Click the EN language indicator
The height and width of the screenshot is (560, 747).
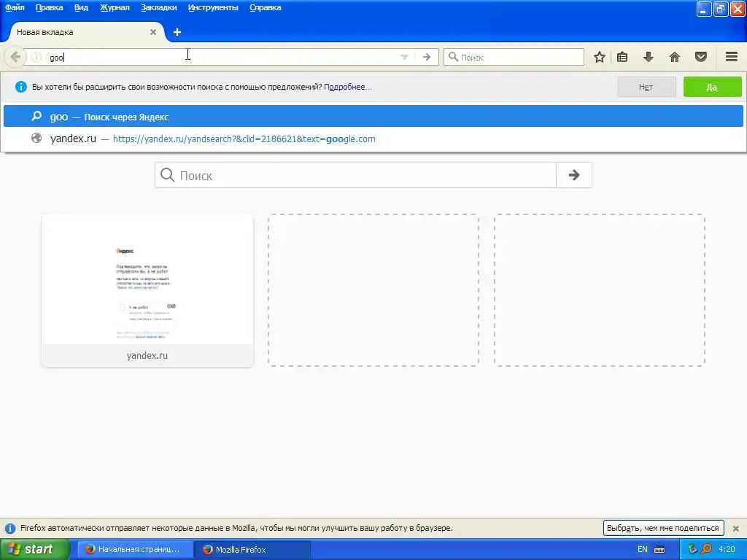tap(642, 549)
